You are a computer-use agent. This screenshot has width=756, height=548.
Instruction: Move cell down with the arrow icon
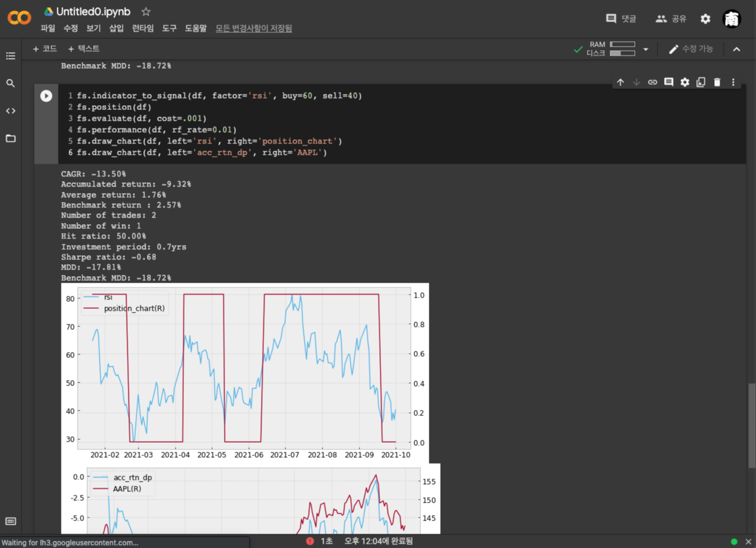(x=637, y=82)
